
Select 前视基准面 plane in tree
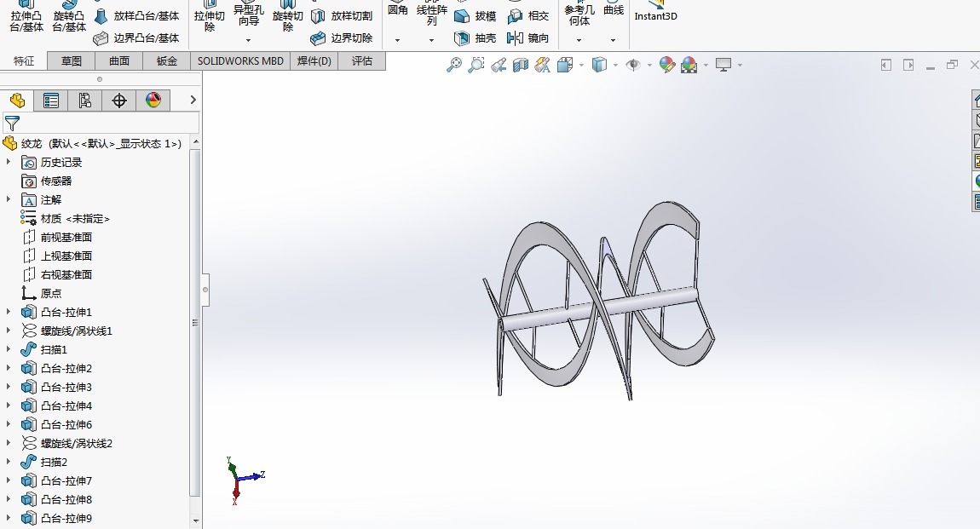point(66,238)
